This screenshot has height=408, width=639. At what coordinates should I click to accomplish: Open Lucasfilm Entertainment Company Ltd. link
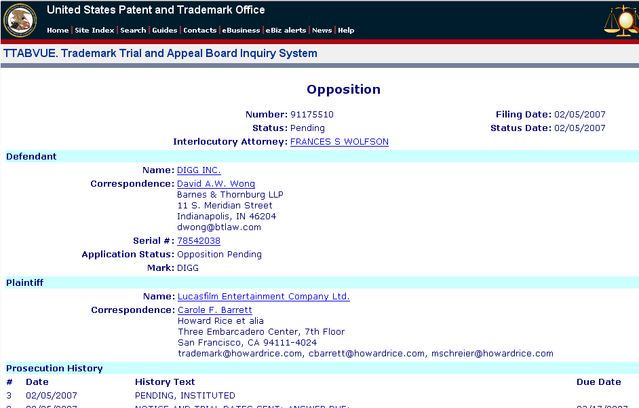[263, 296]
